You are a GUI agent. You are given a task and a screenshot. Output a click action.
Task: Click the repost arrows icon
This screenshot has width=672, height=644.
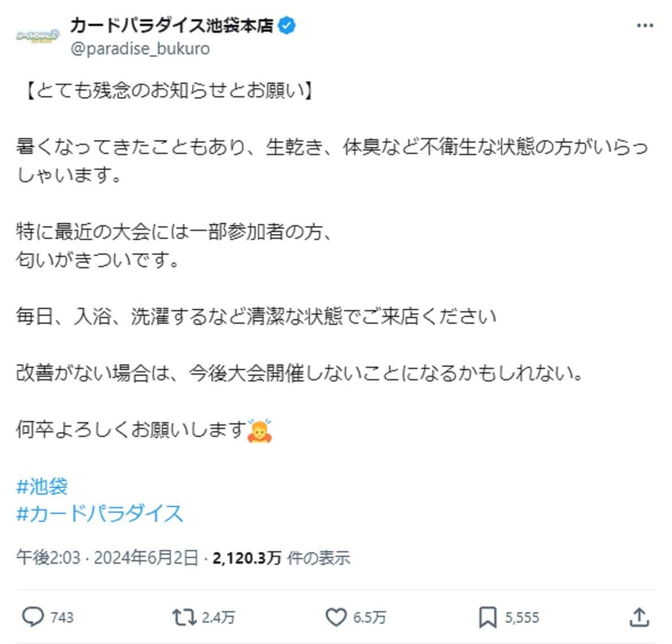[x=184, y=617]
